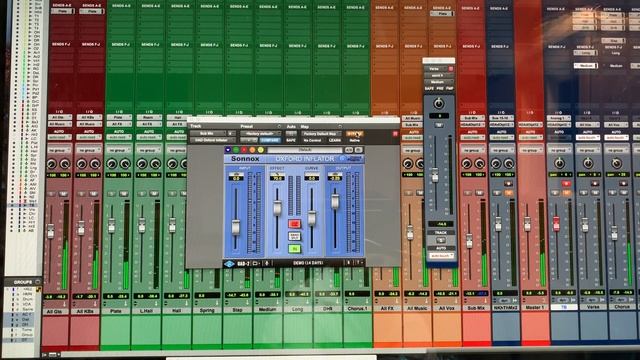
Task: Click the preset name field in the Sonnox toolbar
Action: [305, 150]
